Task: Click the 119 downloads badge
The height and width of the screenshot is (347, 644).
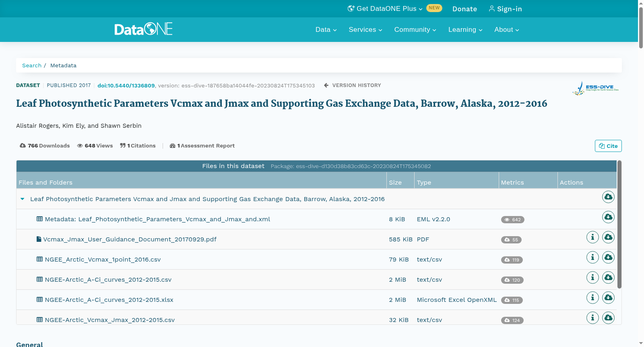Action: point(512,260)
